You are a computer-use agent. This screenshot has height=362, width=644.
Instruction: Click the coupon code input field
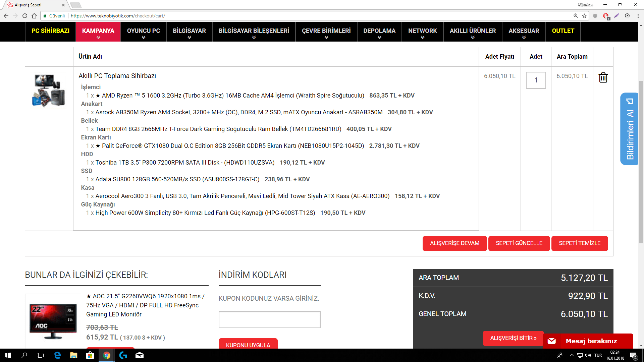pyautogui.click(x=269, y=319)
